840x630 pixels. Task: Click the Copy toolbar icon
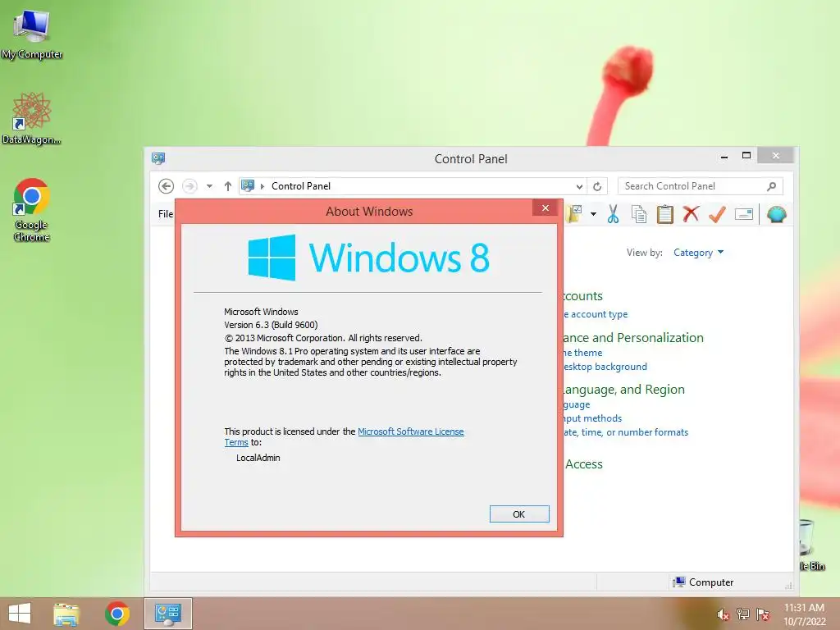pos(638,214)
